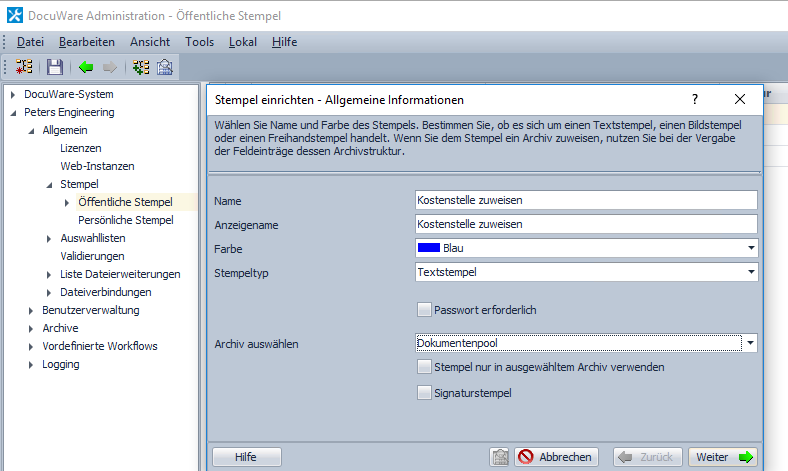Open the Tools menu
Viewport: 788px width, 471px height.
click(199, 42)
